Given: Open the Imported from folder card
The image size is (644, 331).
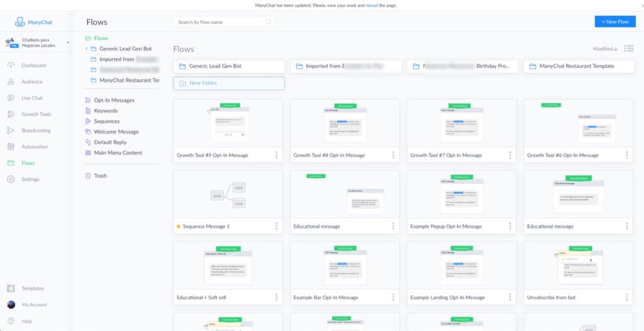Looking at the screenshot, I should click(346, 66).
